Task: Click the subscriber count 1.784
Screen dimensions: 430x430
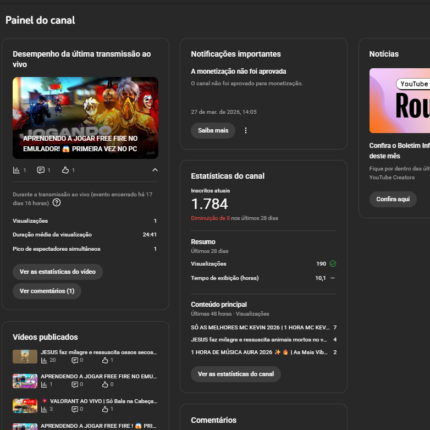Action: pyautogui.click(x=209, y=204)
